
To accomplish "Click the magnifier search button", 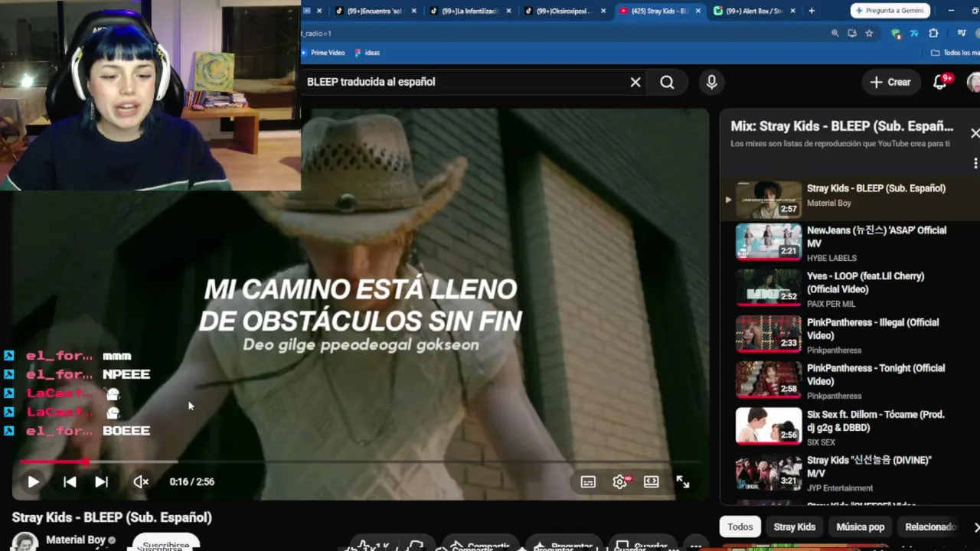I will tap(667, 82).
